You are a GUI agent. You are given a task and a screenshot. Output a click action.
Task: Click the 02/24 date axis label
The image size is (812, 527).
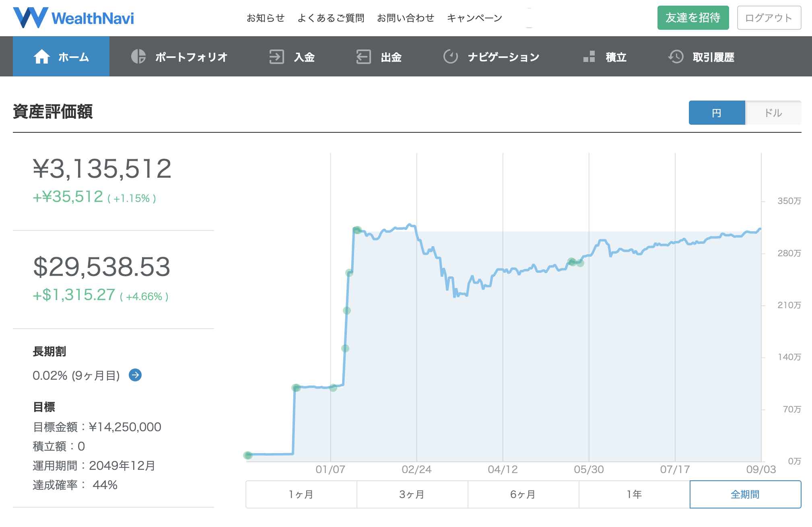[416, 469]
